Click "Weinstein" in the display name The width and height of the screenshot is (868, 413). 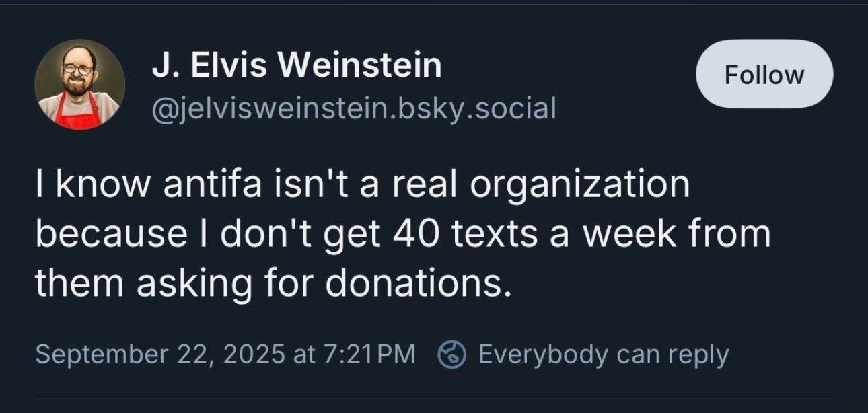click(x=359, y=65)
